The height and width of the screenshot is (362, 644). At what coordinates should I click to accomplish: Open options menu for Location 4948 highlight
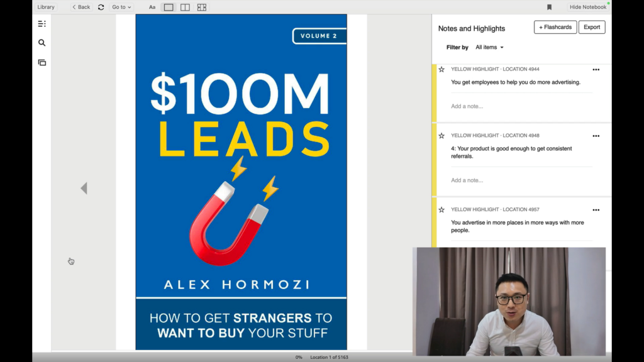click(596, 136)
